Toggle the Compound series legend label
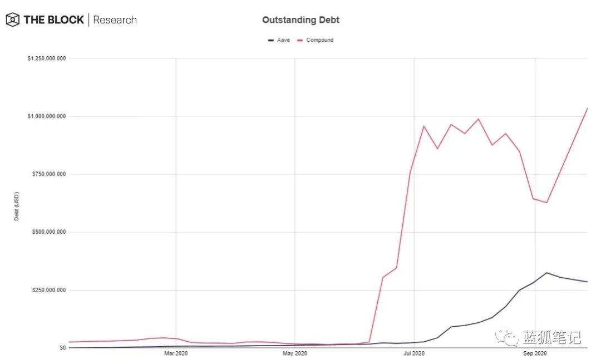The width and height of the screenshot is (601, 364). coord(319,40)
